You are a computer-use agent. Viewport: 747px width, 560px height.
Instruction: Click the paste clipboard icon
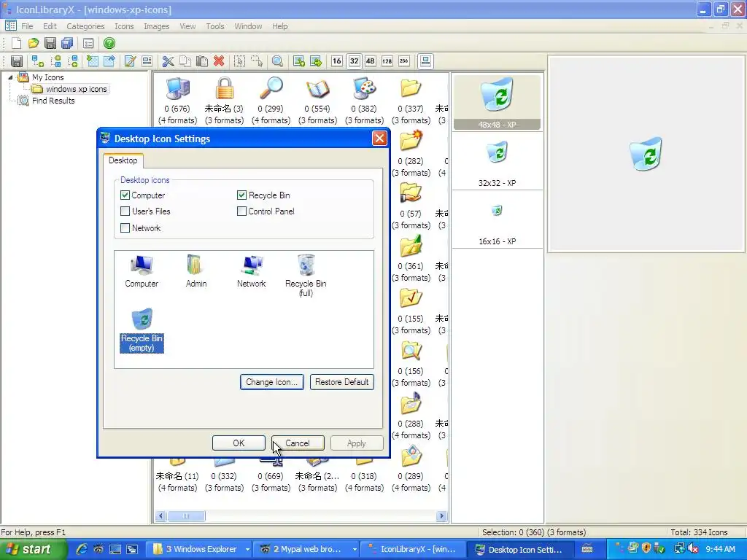coord(202,61)
